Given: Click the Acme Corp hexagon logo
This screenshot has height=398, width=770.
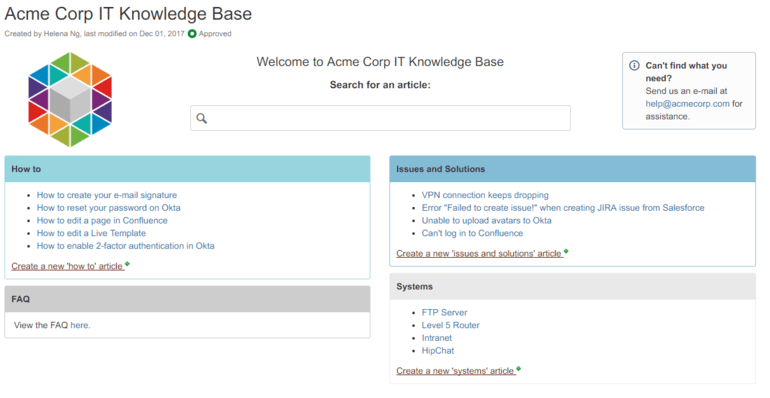Looking at the screenshot, I should (70, 99).
